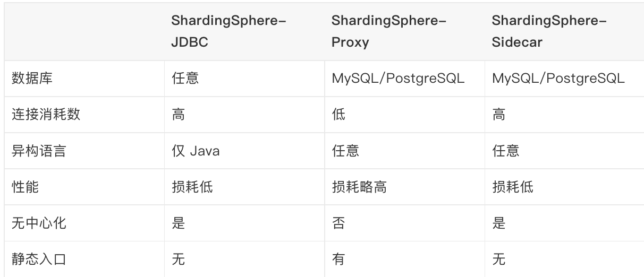
Task: Select the 无中心化 row label
Action: tap(39, 223)
